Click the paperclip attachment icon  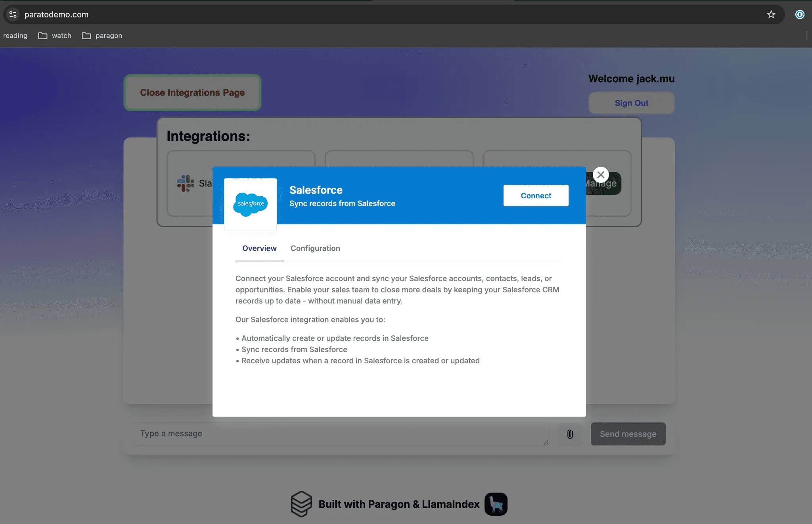pyautogui.click(x=570, y=434)
